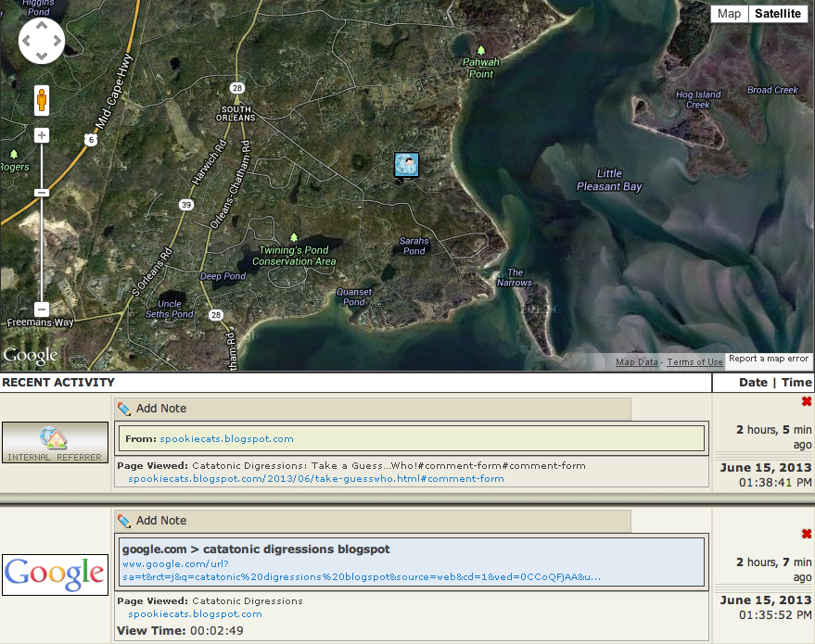The width and height of the screenshot is (815, 644).
Task: Click Add Note for the 01:38:41 PM entry
Action: point(161,409)
